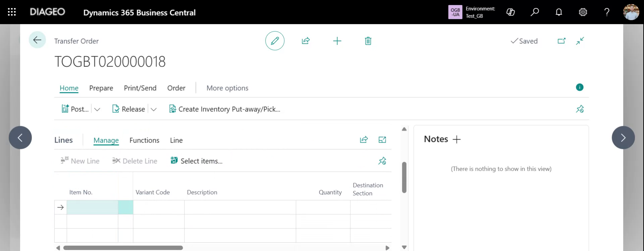
Task: Collapse the page with shrink arrows icon
Action: coord(580,41)
